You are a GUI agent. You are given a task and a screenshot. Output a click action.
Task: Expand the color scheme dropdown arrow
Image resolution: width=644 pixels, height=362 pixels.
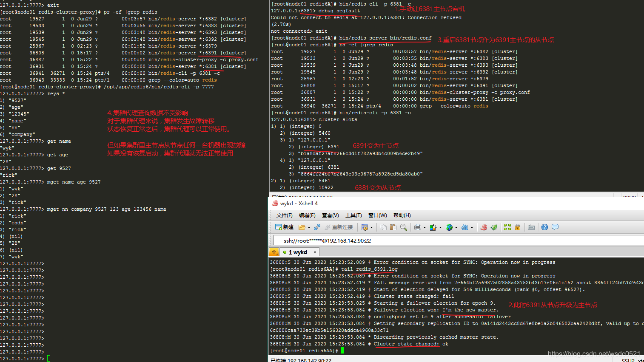pos(440,228)
